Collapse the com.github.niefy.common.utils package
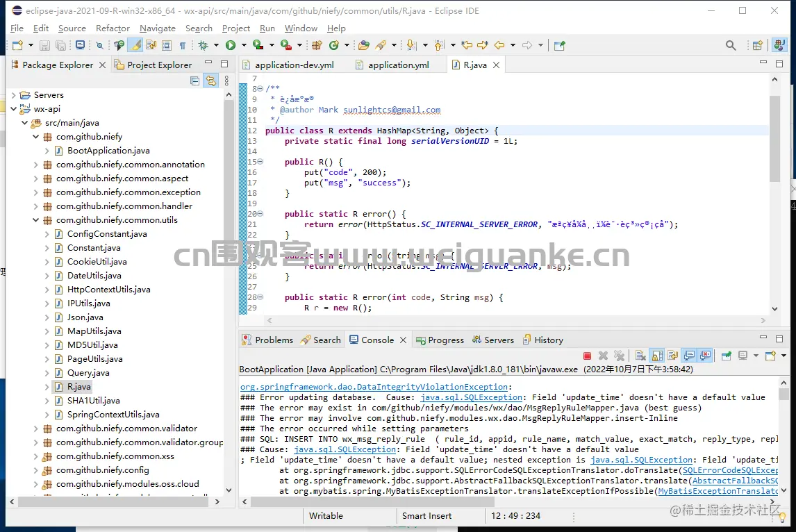Screen dimensions: 796x532 coord(35,219)
